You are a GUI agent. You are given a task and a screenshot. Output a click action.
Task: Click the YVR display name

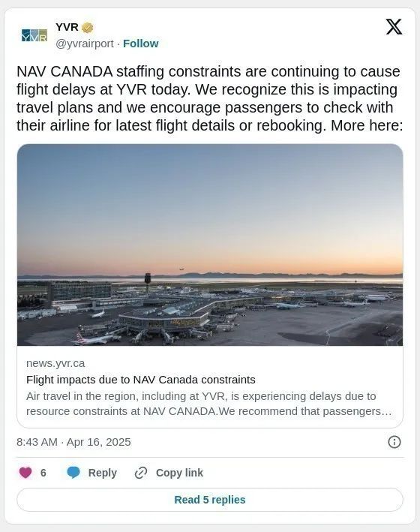[x=67, y=27]
